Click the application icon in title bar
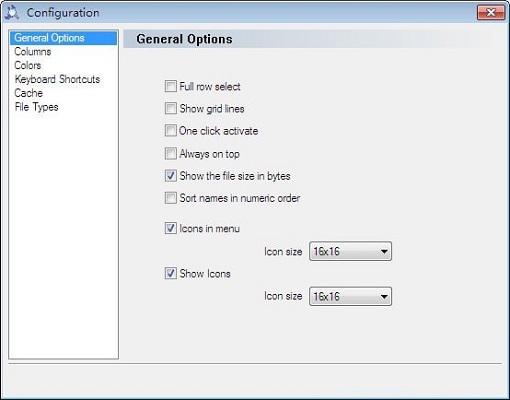 pos(12,13)
